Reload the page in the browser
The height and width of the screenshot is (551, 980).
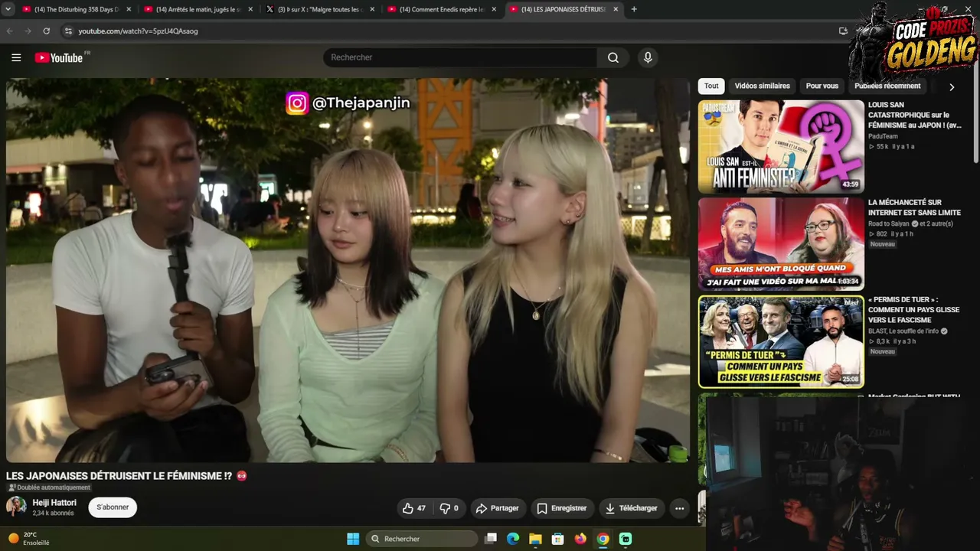(x=47, y=31)
